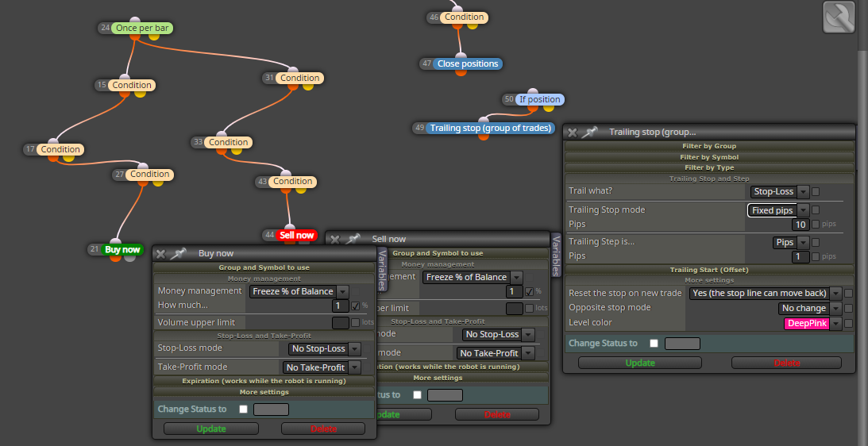
Task: Select the Once per bar block
Action: coord(142,28)
